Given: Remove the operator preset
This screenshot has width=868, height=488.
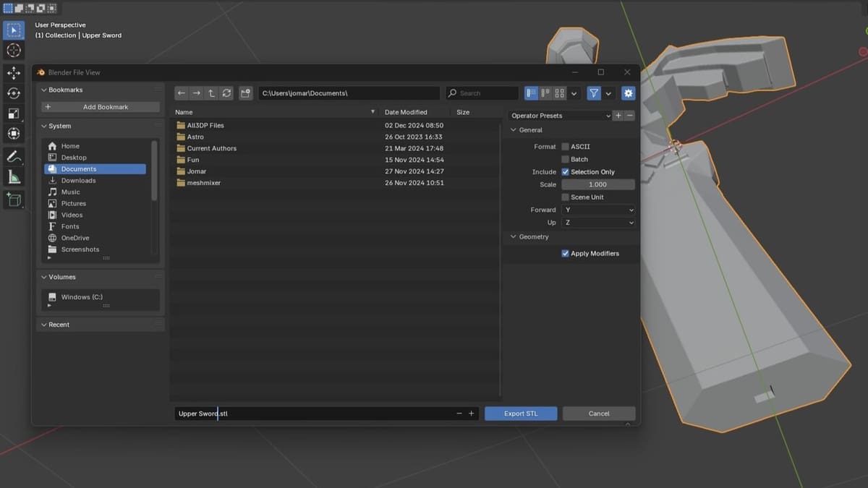Looking at the screenshot, I should tap(630, 116).
